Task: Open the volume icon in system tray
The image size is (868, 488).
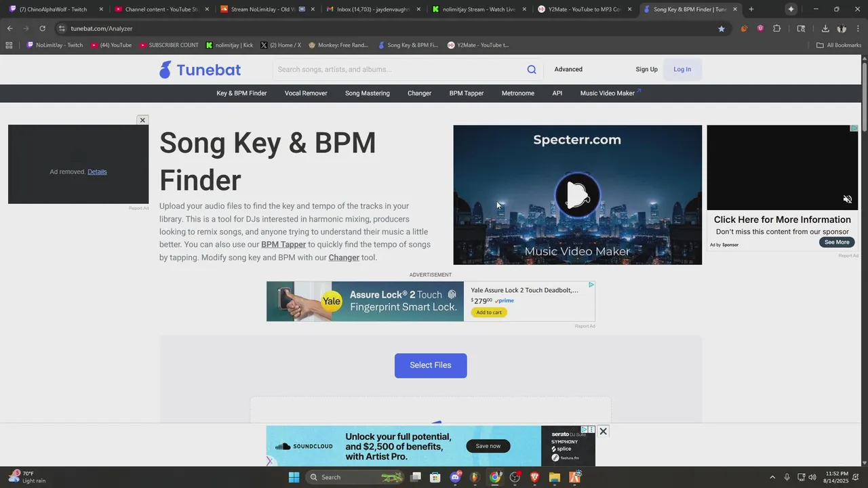Action: point(812,477)
